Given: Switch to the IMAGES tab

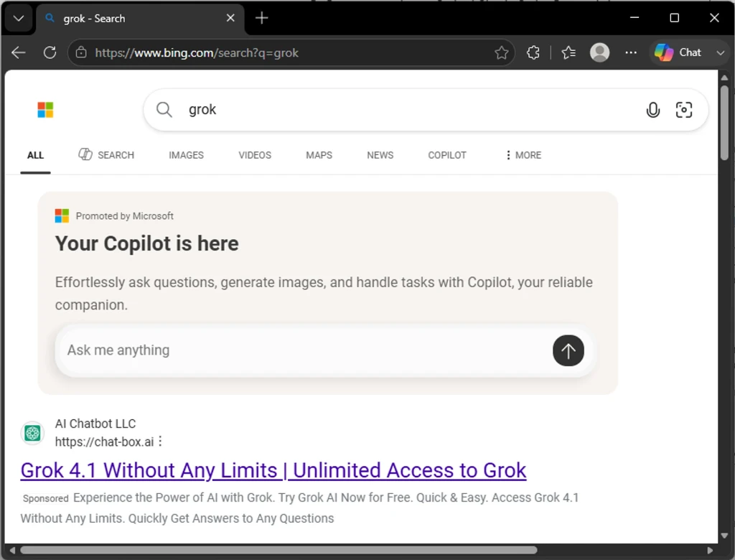Looking at the screenshot, I should 186,155.
